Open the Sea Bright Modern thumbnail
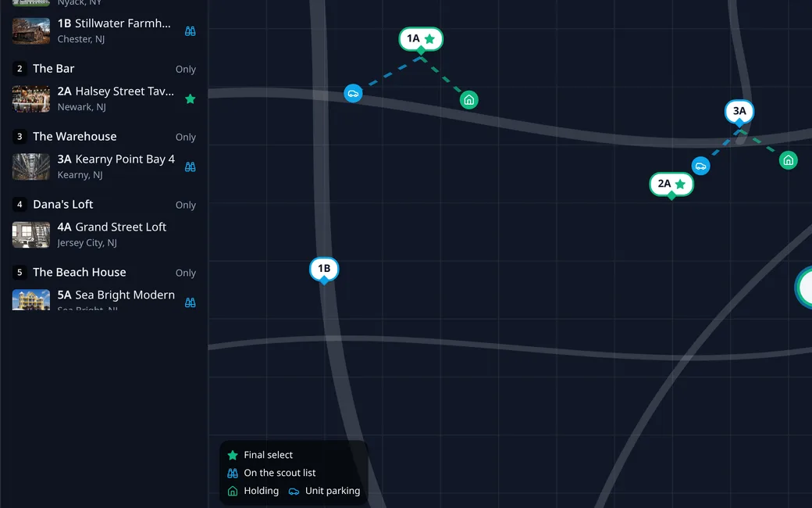The image size is (812, 508). [31, 299]
